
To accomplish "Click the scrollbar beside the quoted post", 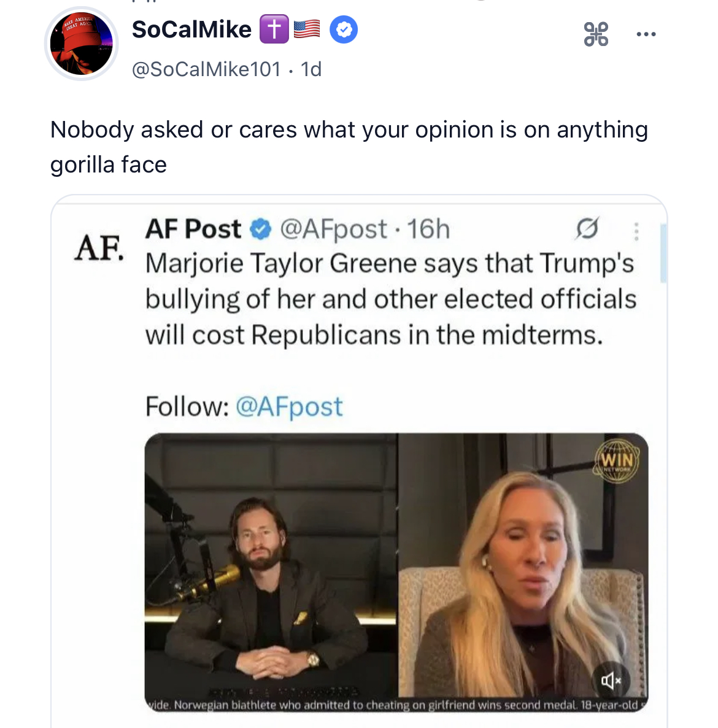I will tap(663, 253).
